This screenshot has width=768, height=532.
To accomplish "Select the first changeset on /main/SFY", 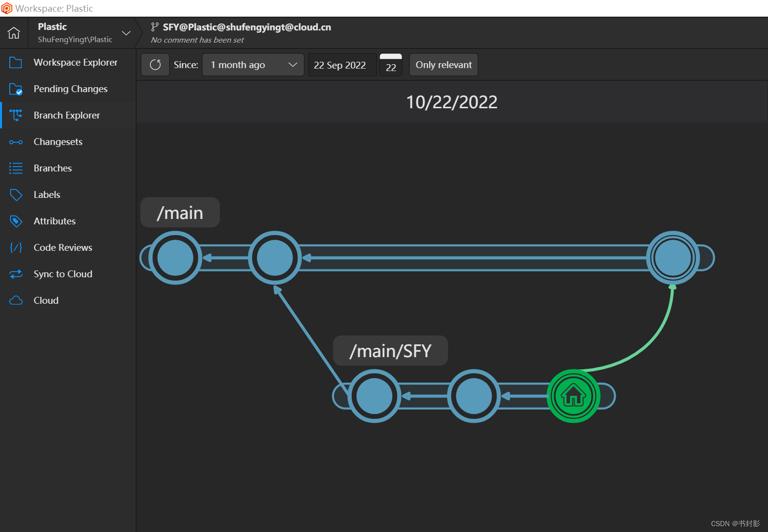I will tap(375, 396).
